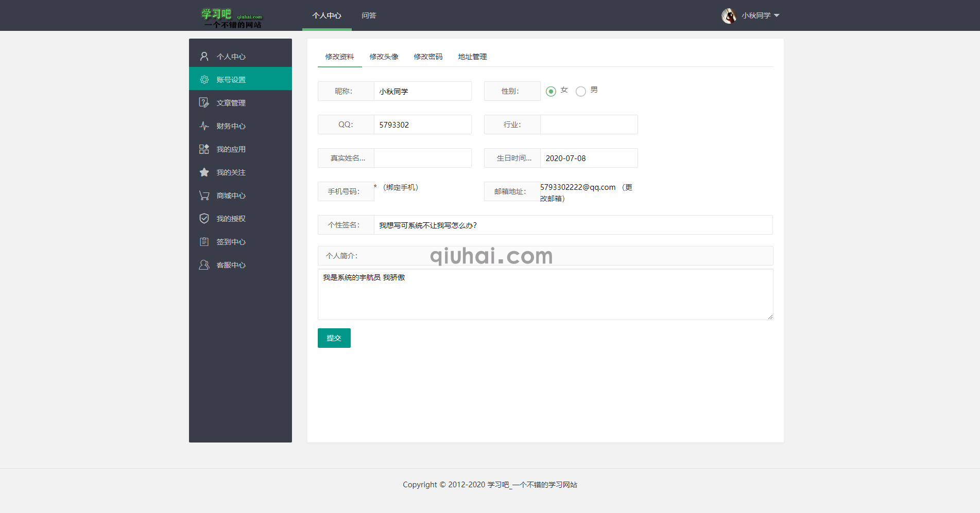The image size is (980, 513).
Task: Open 文章管理 via its document icon
Action: 204,102
